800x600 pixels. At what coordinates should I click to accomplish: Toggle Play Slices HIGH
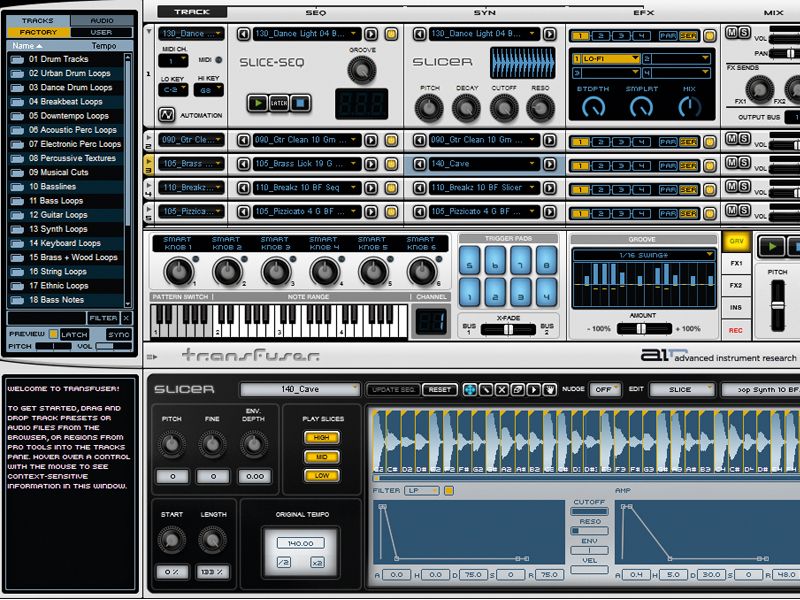321,437
